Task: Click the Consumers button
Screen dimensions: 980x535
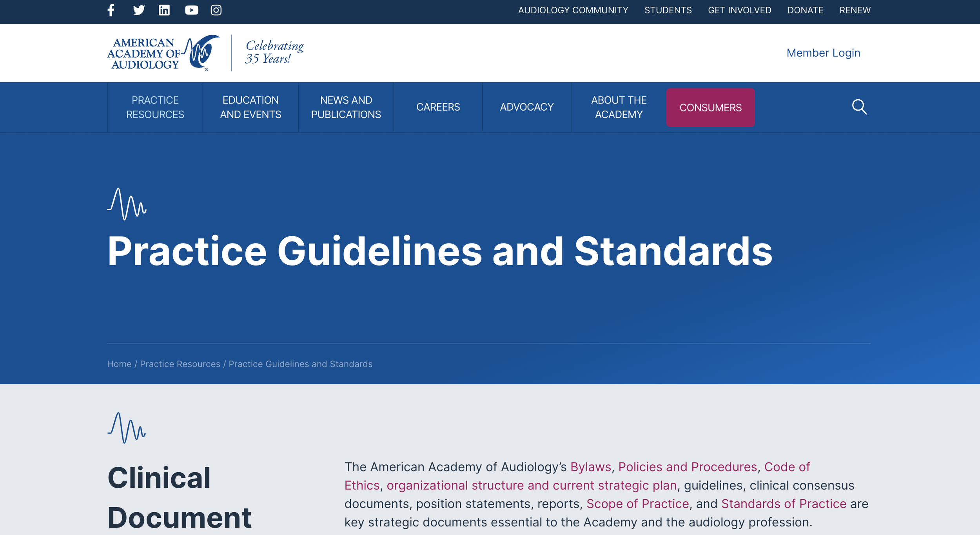Action: pyautogui.click(x=710, y=107)
